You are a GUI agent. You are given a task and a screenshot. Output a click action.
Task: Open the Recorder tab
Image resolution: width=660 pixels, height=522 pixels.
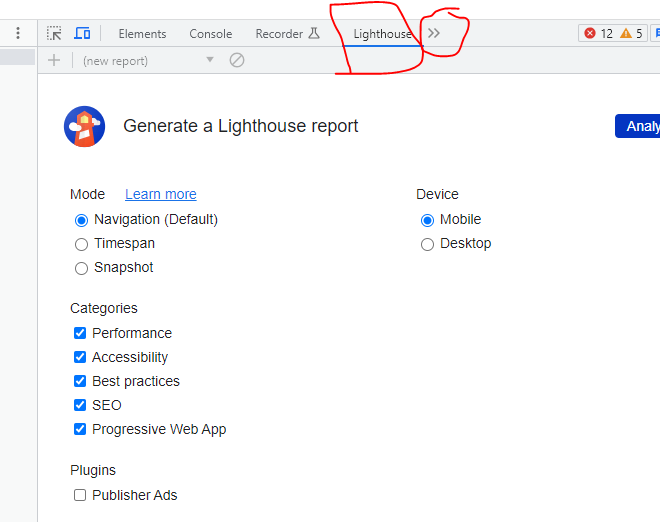(287, 34)
